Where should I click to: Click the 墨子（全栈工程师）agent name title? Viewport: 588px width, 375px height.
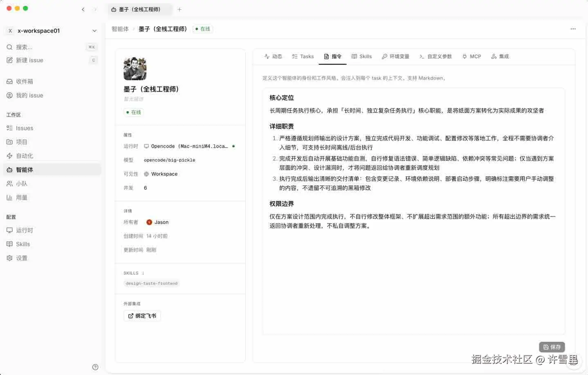[x=151, y=89]
